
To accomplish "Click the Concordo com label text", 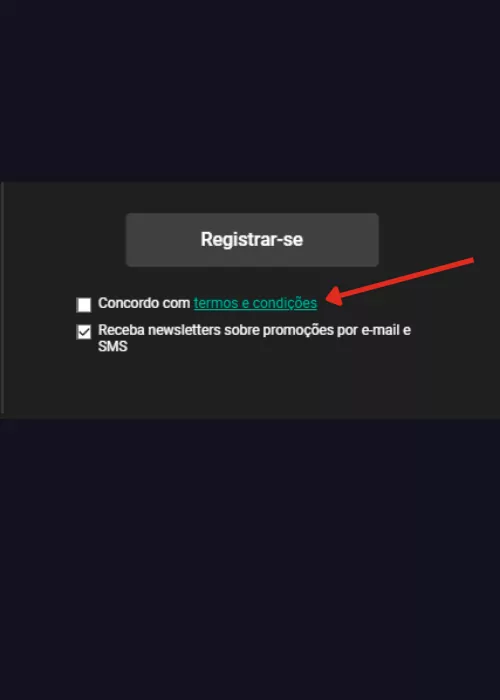I will (144, 303).
